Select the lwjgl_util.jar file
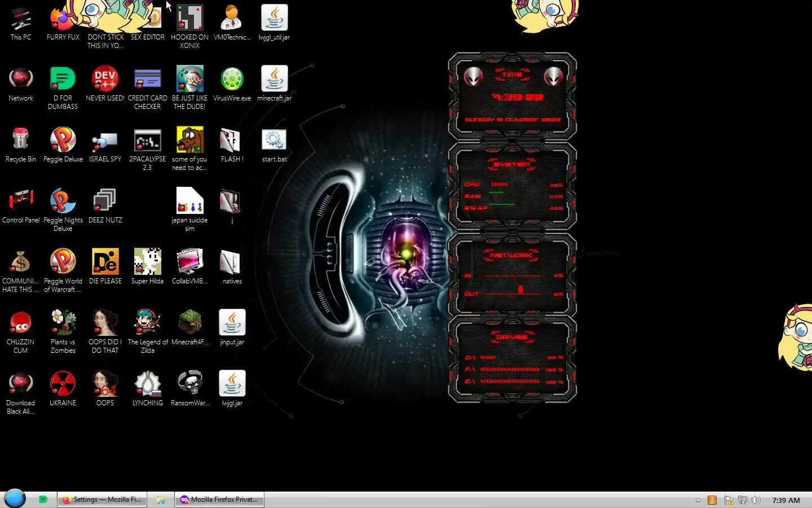This screenshot has width=812, height=508. click(274, 24)
